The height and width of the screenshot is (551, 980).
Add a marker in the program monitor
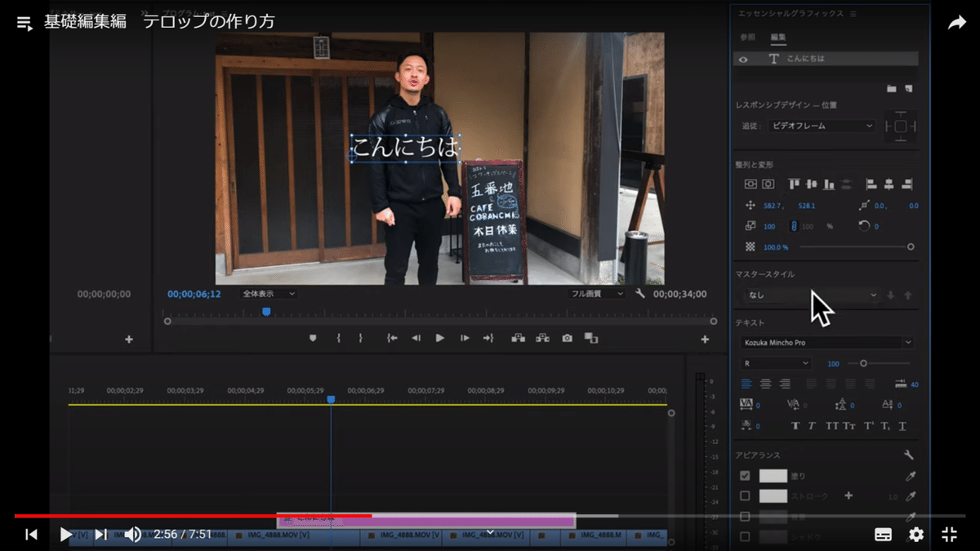point(313,338)
